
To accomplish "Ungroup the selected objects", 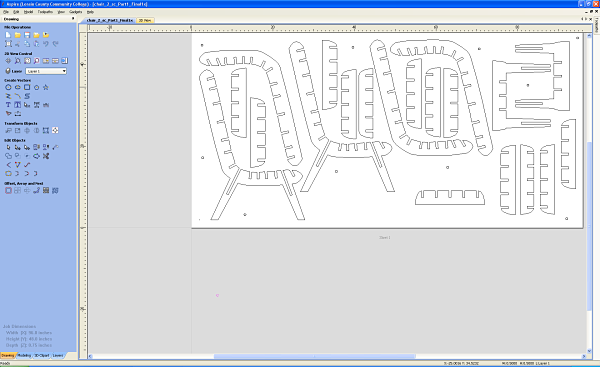I will coord(46,147).
